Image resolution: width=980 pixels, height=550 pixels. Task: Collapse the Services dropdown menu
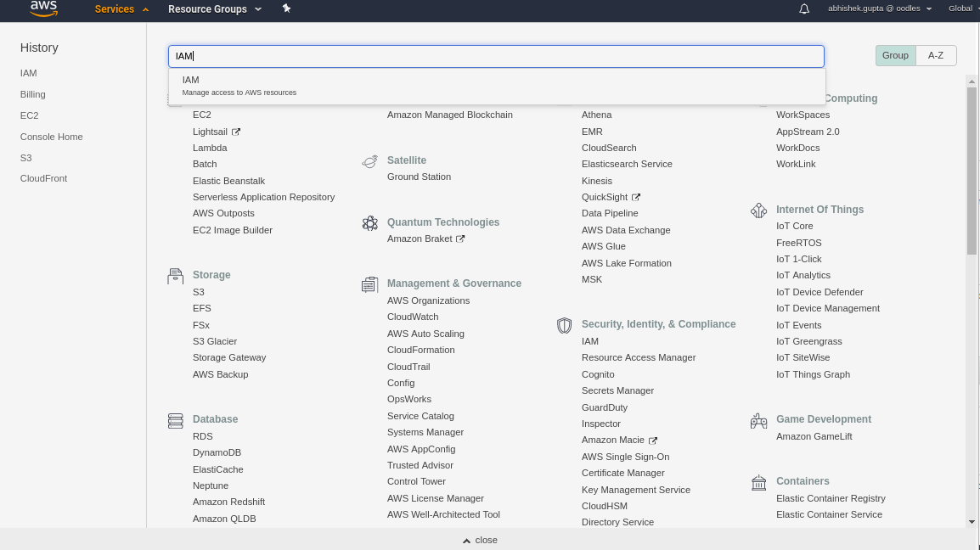click(121, 9)
